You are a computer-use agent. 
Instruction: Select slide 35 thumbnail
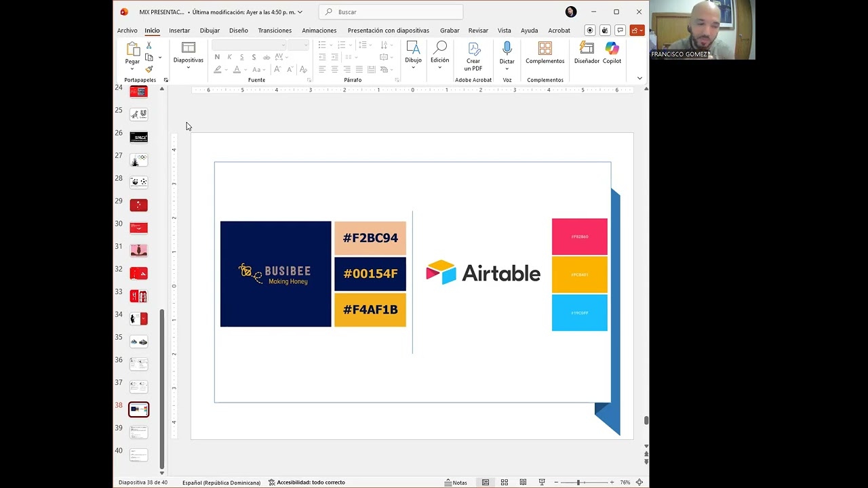click(138, 342)
